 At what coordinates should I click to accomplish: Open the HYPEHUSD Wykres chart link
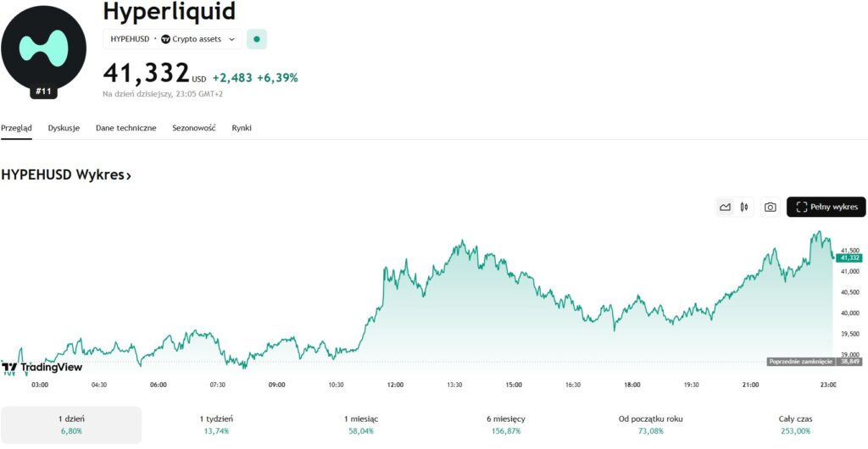(66, 175)
